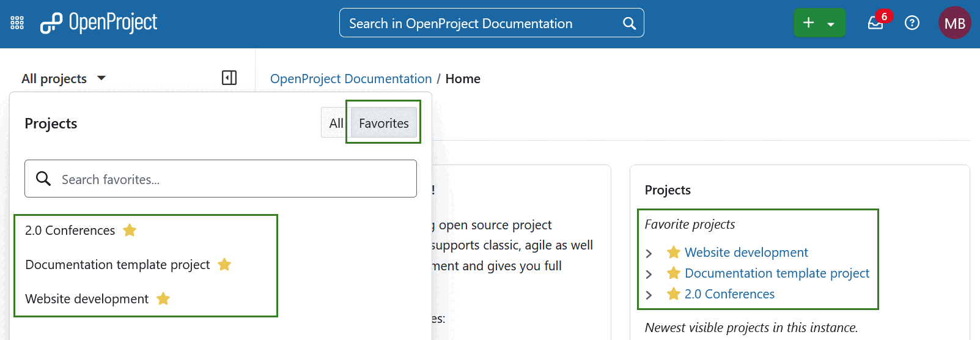Expand 2.0 Conferences chevron in Projects widget
Image resolution: width=980 pixels, height=340 pixels.
(649, 295)
